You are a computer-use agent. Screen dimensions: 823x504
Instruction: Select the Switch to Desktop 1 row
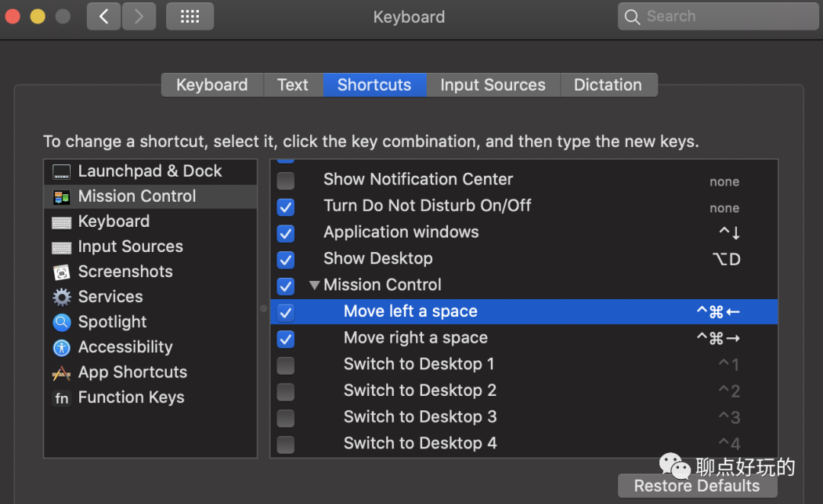pyautogui.click(x=524, y=365)
